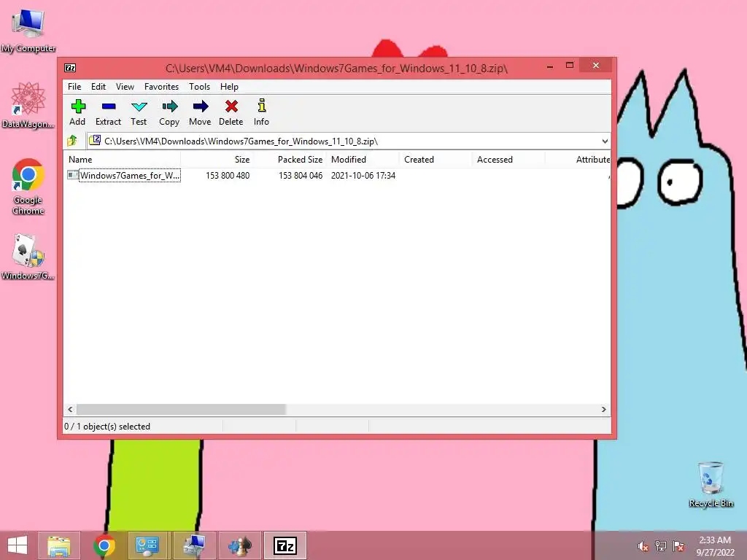
Task: Click the 7z icon in the title bar
Action: [70, 68]
